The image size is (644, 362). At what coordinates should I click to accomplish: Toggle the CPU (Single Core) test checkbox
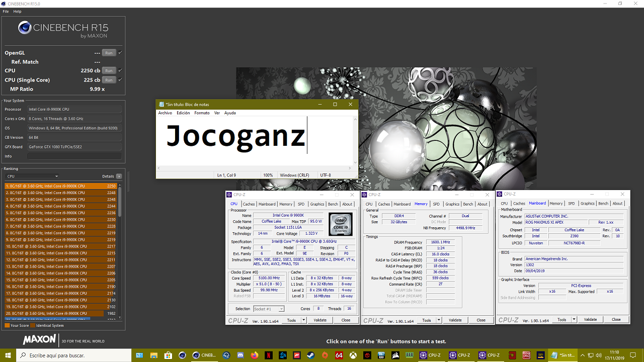pos(120,80)
